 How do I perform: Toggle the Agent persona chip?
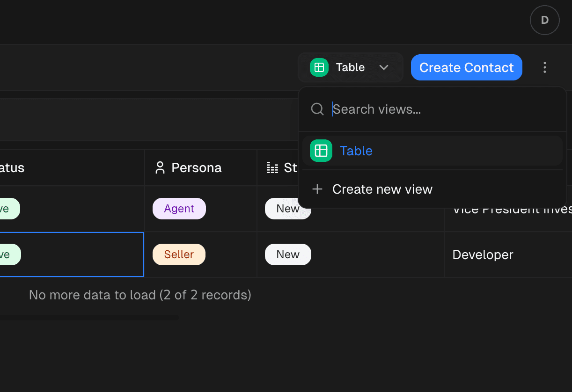(x=179, y=209)
